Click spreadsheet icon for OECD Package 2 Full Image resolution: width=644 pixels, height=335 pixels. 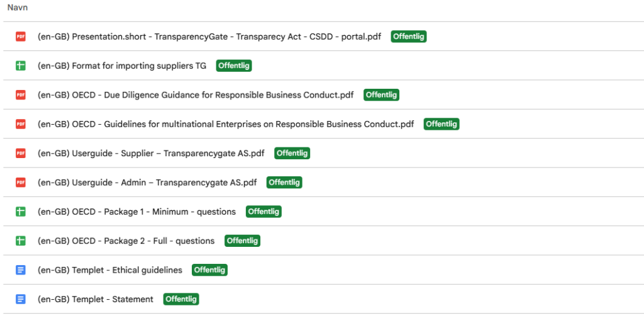tap(21, 241)
